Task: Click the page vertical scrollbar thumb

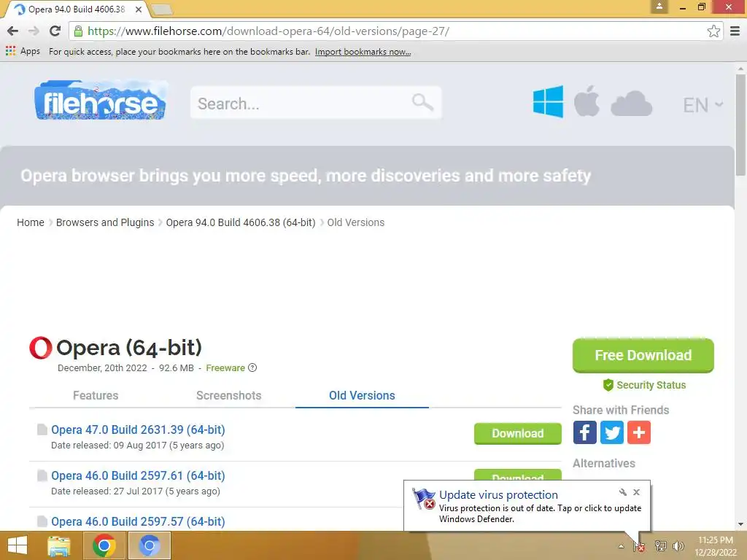Action: coord(740,125)
